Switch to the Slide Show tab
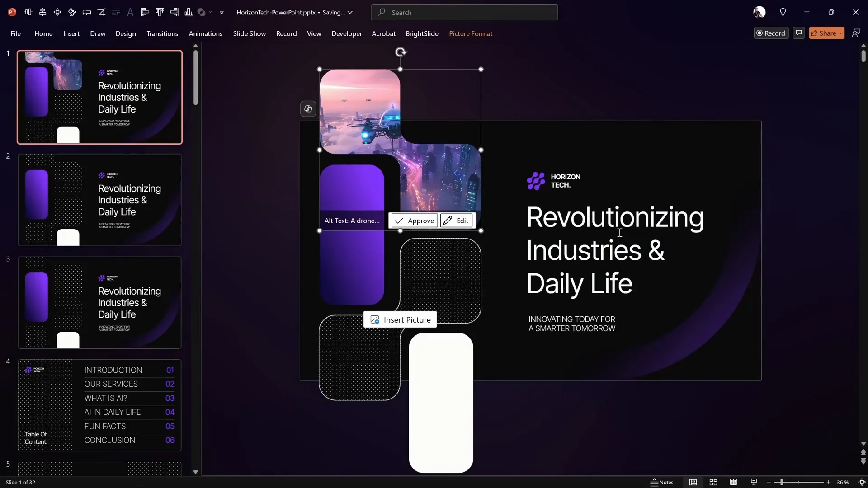This screenshot has width=868, height=488. click(250, 33)
